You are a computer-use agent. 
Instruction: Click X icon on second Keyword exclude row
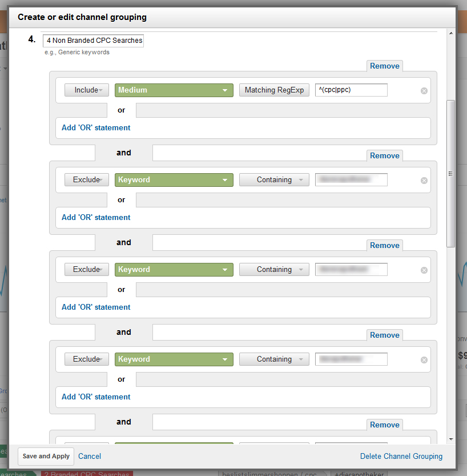click(x=424, y=270)
